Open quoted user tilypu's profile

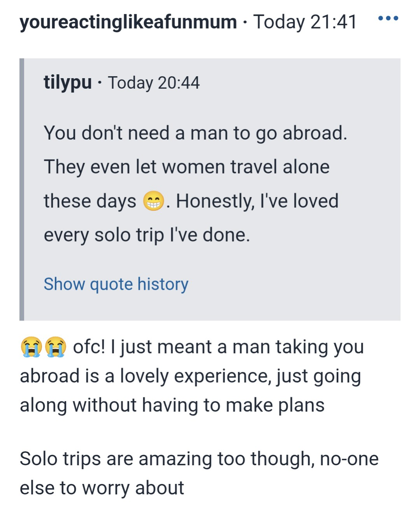[x=67, y=82]
